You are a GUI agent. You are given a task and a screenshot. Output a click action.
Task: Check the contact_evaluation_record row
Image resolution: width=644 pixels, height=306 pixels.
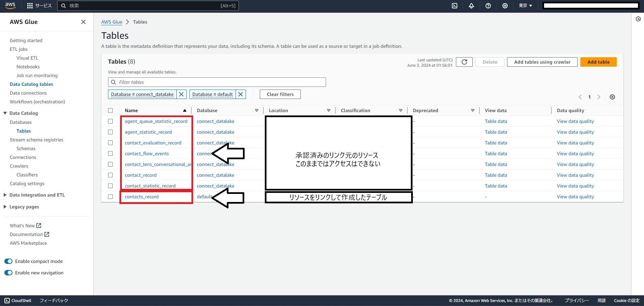click(110, 143)
